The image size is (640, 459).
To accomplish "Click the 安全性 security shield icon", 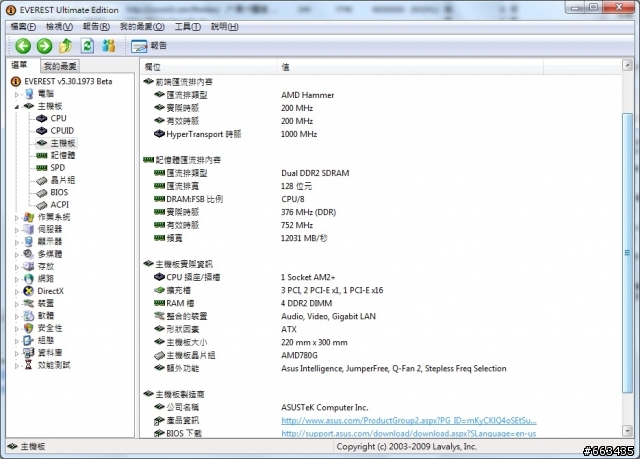I will (x=29, y=328).
